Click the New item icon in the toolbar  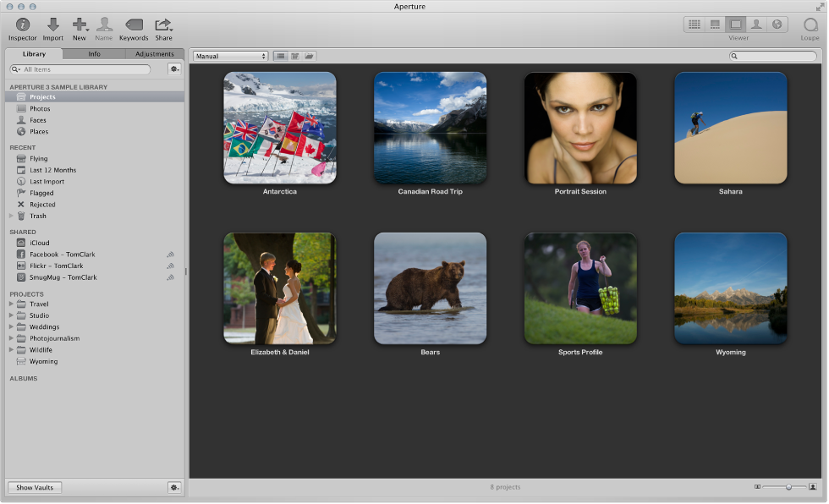pyautogui.click(x=80, y=24)
